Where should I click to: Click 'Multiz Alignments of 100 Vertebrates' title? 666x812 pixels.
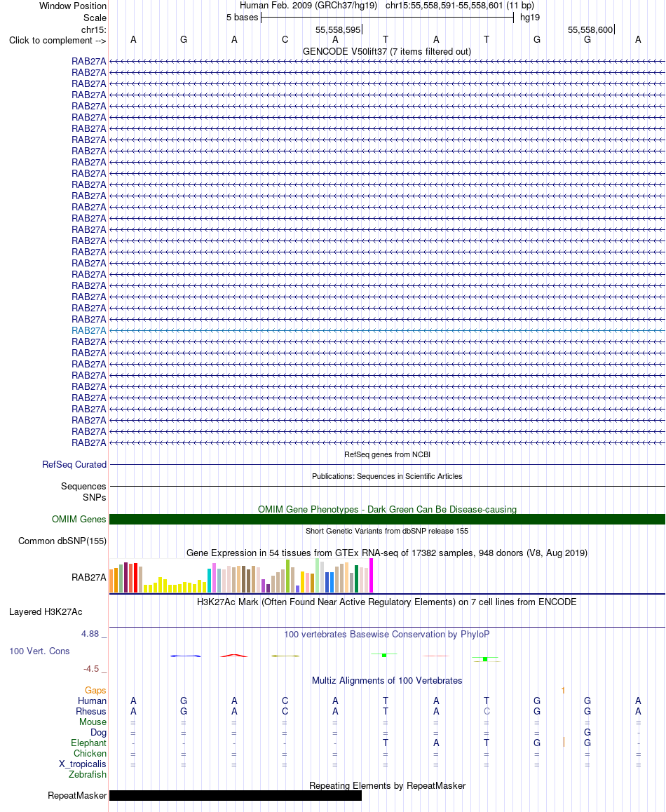387,680
